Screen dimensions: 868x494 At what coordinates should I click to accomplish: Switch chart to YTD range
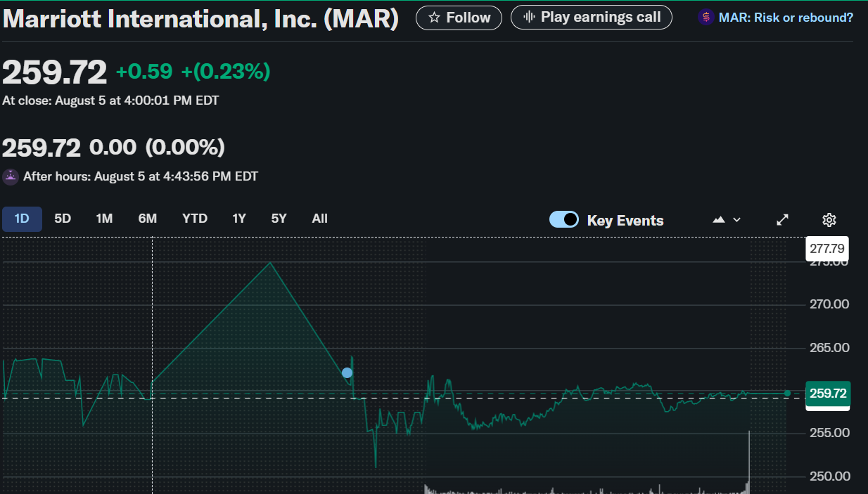[x=195, y=219]
